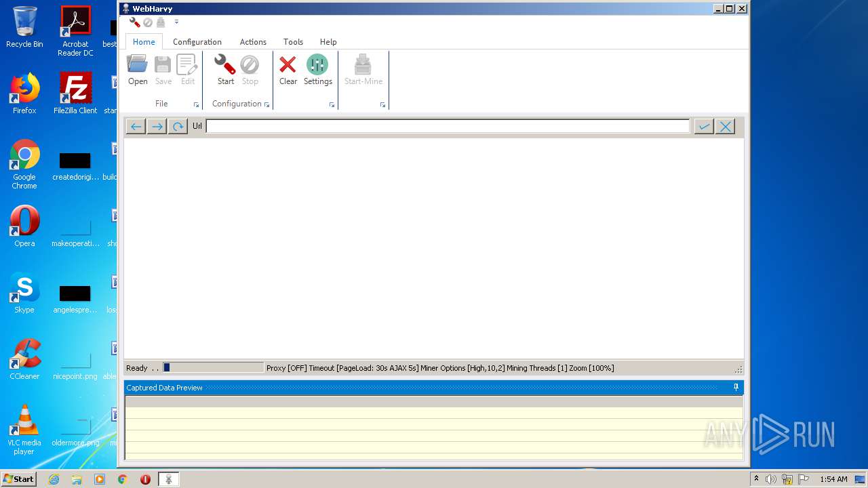The width and height of the screenshot is (868, 488).
Task: Navigate forward with the browser arrow
Action: [157, 127]
